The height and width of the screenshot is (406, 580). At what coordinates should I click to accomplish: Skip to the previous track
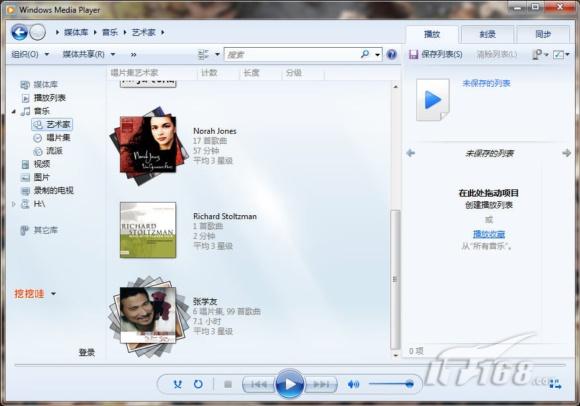(259, 385)
